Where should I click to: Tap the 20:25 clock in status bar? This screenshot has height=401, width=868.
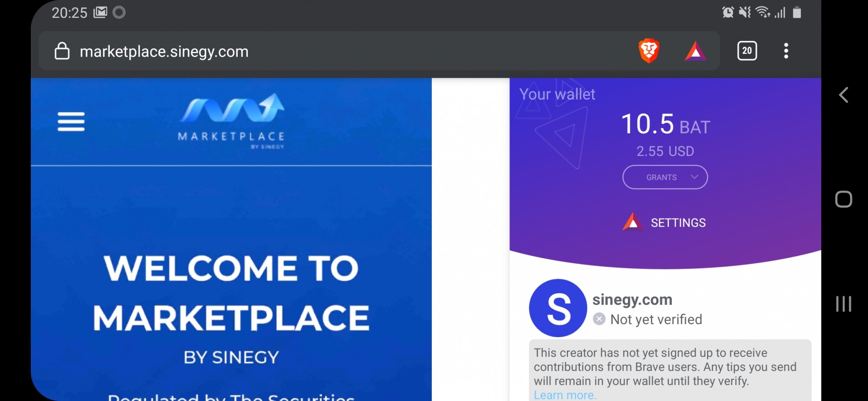click(x=69, y=13)
